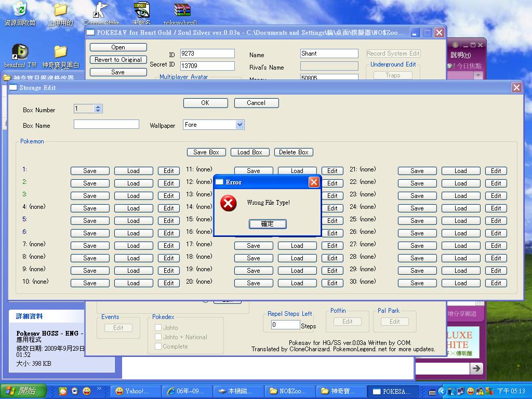Click the first orange quick launch icon

[63, 391]
